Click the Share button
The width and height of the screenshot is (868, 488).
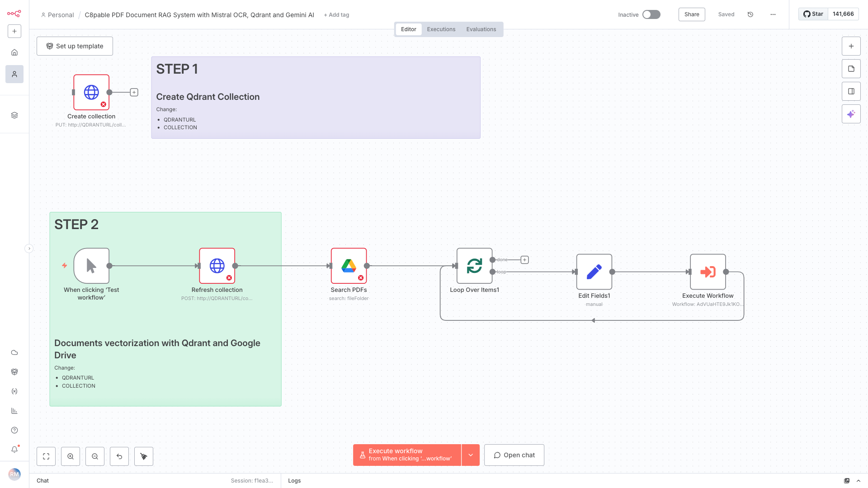[692, 14]
